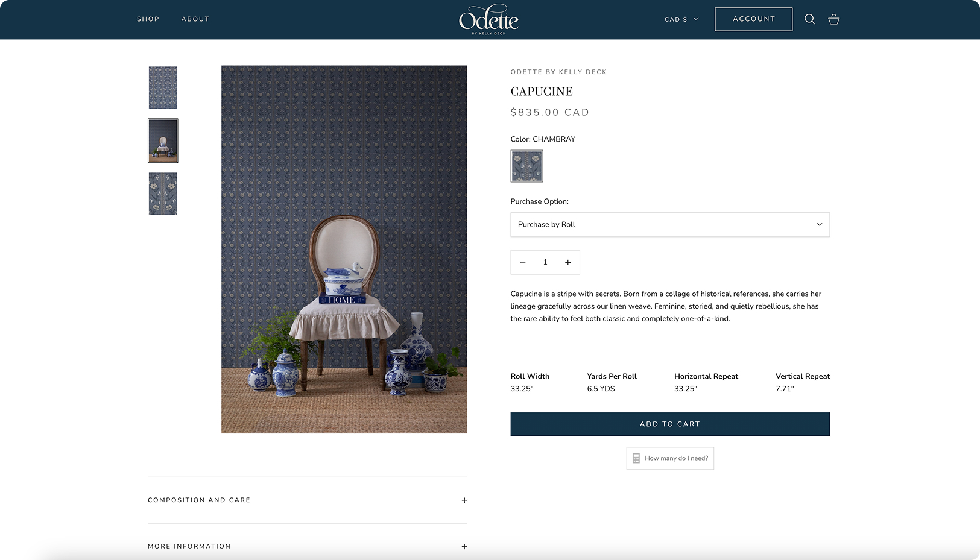Select the Chambray color swatch
980x560 pixels.
(x=526, y=166)
